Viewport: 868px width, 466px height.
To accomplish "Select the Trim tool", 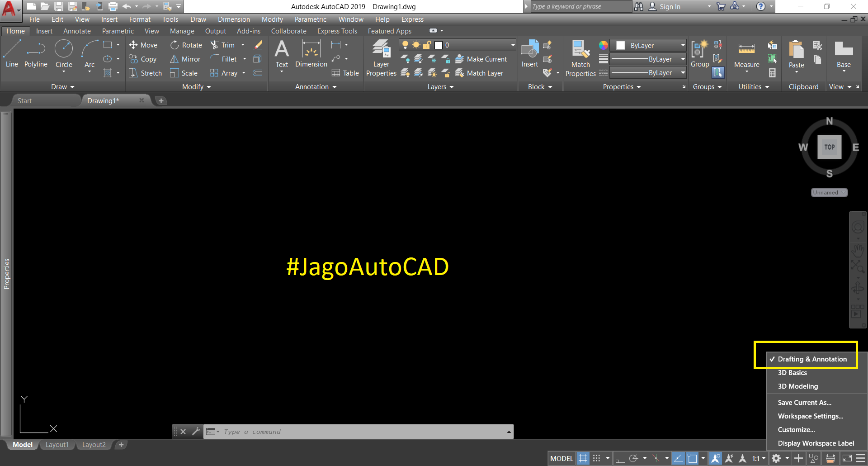I will click(225, 45).
